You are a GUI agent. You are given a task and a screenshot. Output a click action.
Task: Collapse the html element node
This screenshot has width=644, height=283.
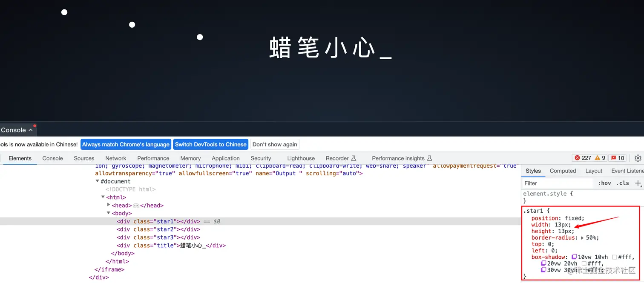(103, 197)
